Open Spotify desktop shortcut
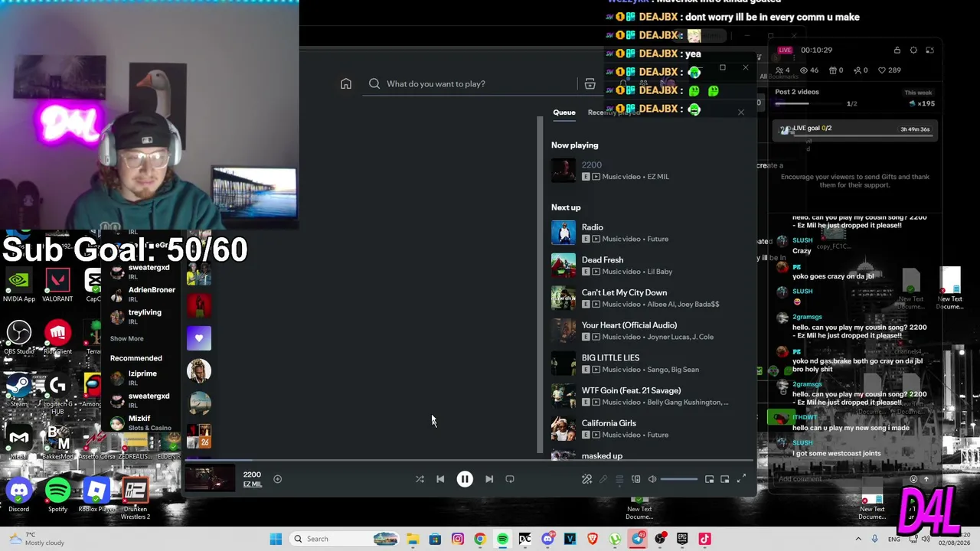Screen dimensions: 980x551 [57, 495]
